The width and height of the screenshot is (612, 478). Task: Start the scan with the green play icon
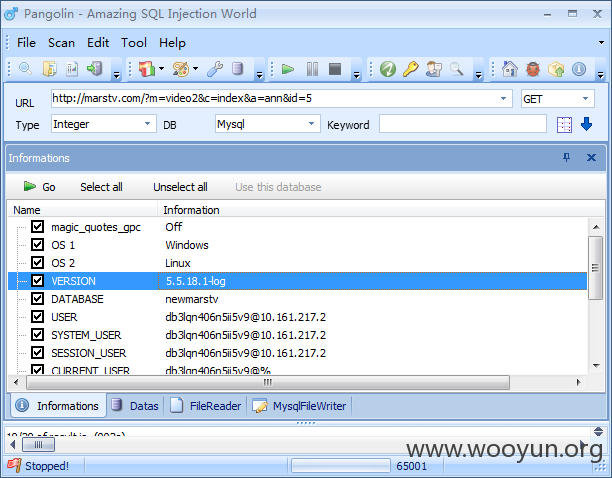click(288, 69)
